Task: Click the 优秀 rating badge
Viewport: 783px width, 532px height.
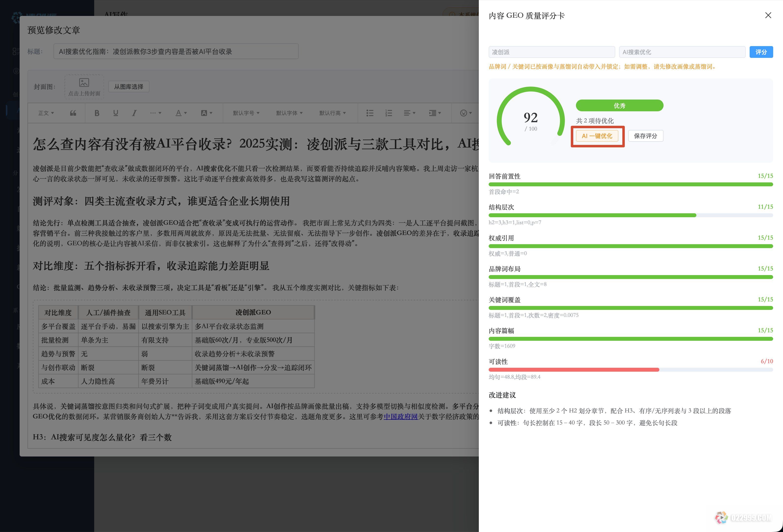Action: pyautogui.click(x=620, y=106)
